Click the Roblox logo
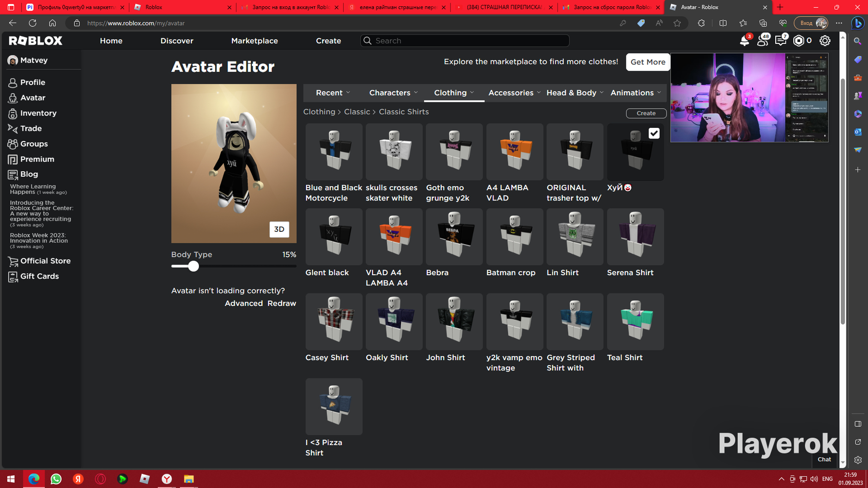The height and width of the screenshot is (488, 868). pyautogui.click(x=36, y=41)
